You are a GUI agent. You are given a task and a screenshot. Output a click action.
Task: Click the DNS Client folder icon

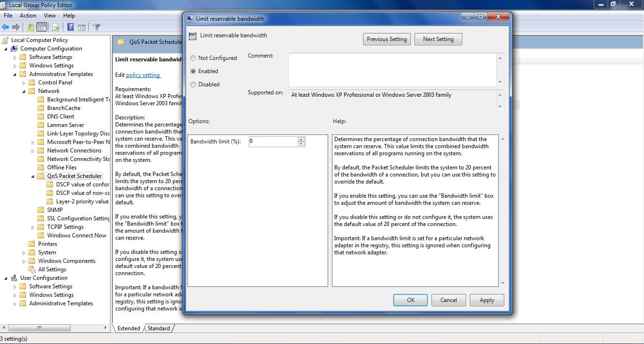click(42, 117)
